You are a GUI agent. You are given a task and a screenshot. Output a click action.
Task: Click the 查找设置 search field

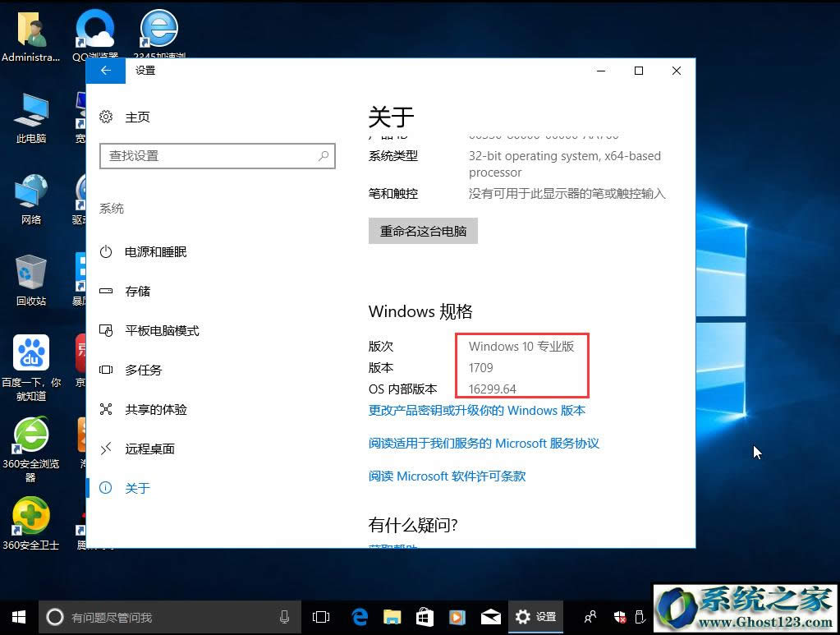(x=217, y=156)
